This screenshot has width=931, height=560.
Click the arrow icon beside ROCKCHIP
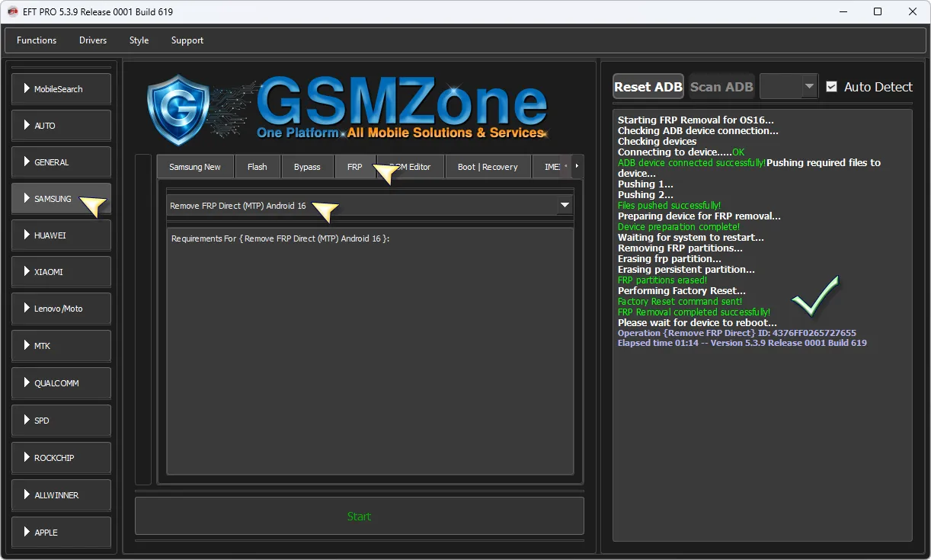click(x=27, y=457)
